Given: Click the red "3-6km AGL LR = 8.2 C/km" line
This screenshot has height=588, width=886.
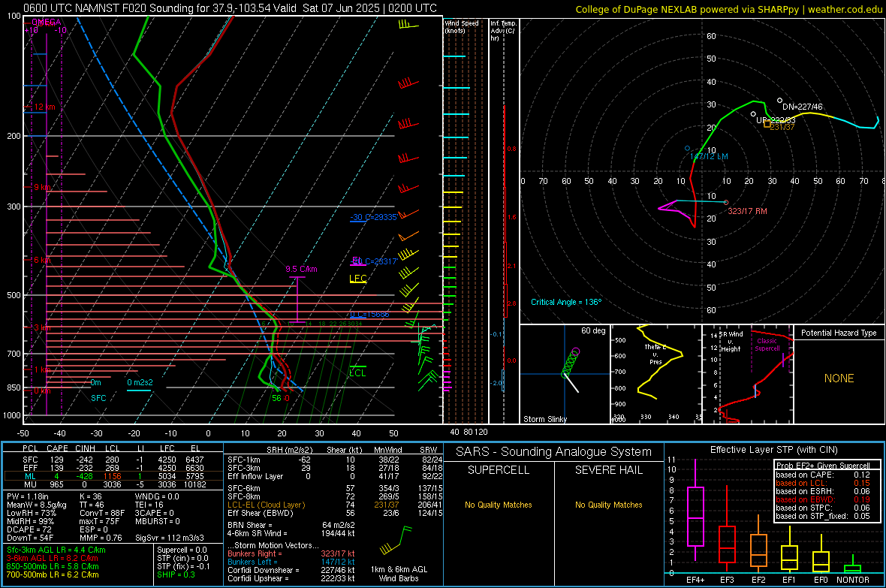Looking at the screenshot, I should pyautogui.click(x=52, y=558).
